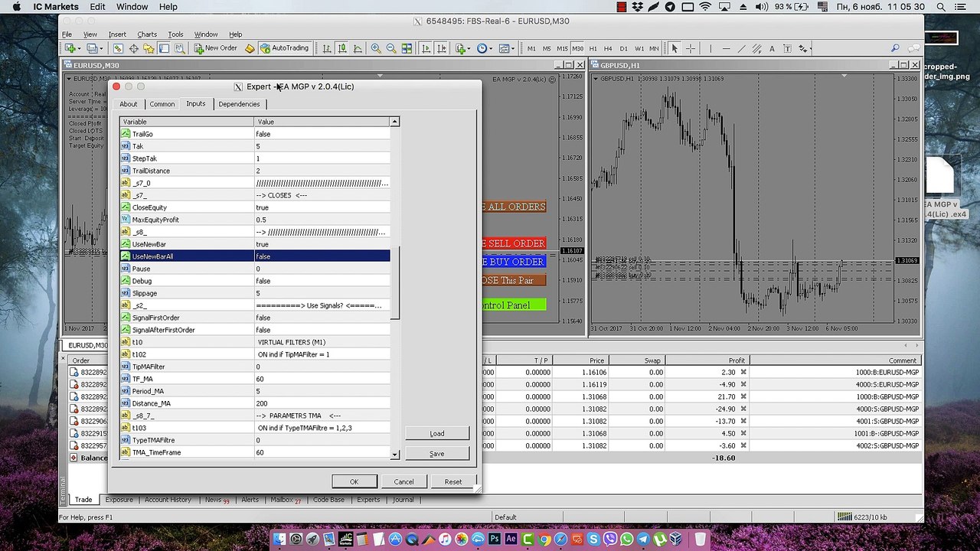The image size is (980, 551).
Task: Open the Market Watch panel icon
Action: point(119,48)
